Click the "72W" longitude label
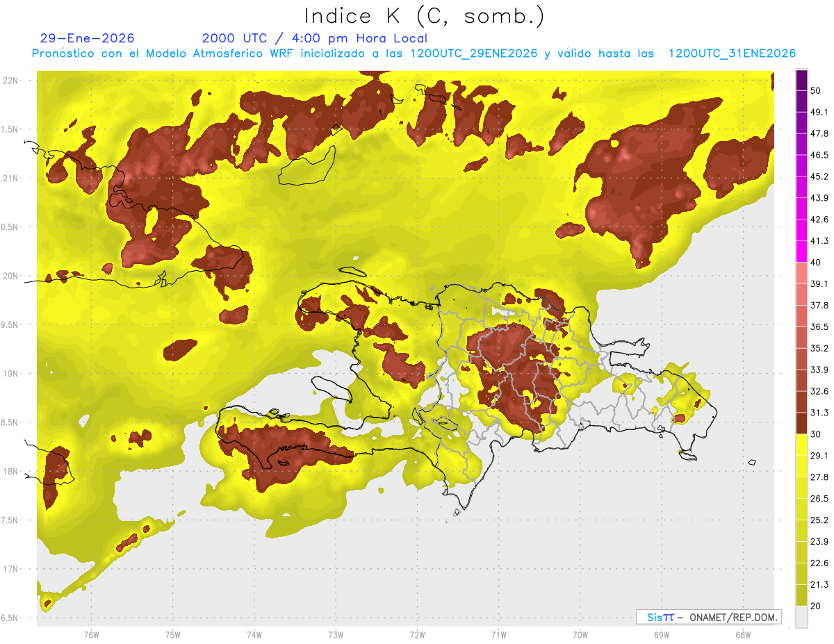The image size is (834, 644). coord(417,634)
